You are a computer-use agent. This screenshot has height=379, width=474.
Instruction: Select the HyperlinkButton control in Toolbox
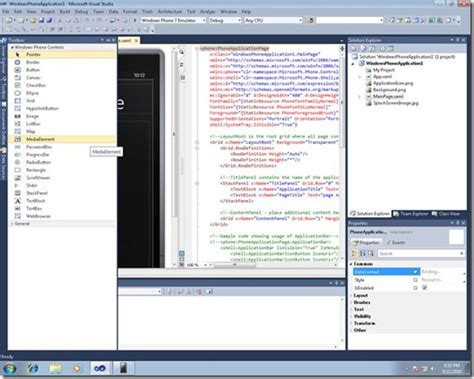pyautogui.click(x=62, y=108)
